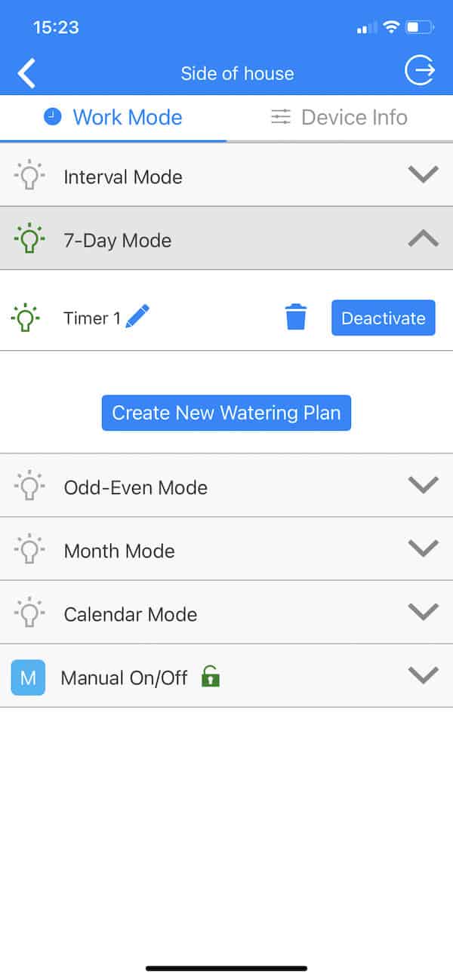453x980 pixels.
Task: Tap the Odd-Even Mode bulb icon
Action: pyautogui.click(x=29, y=486)
